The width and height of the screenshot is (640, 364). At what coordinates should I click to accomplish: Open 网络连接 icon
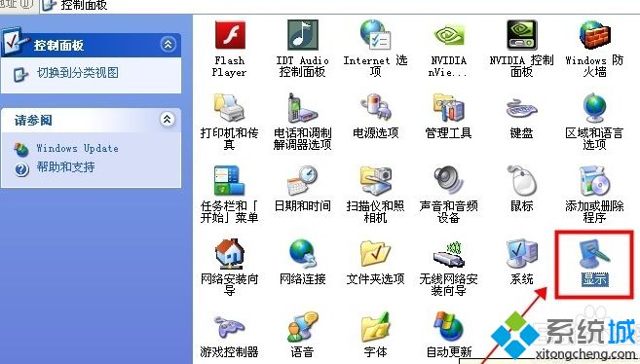pyautogui.click(x=302, y=254)
